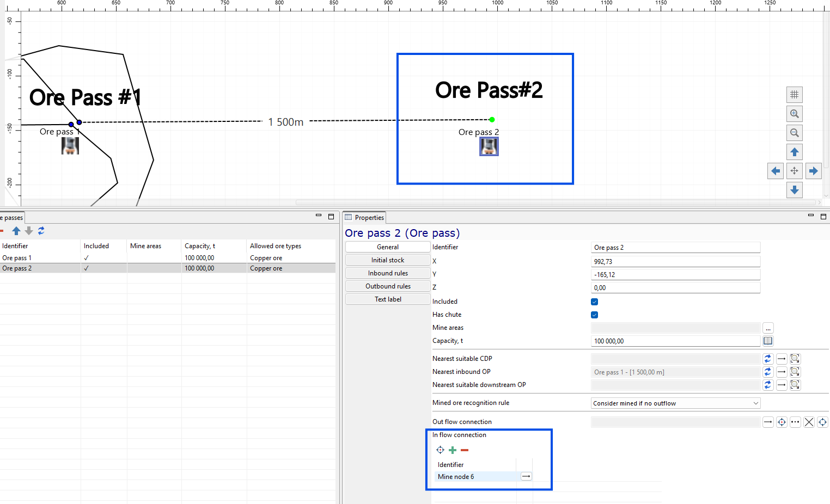This screenshot has width=830, height=504.
Task: Open the capacity table icon next to Capacity
Action: tap(768, 341)
